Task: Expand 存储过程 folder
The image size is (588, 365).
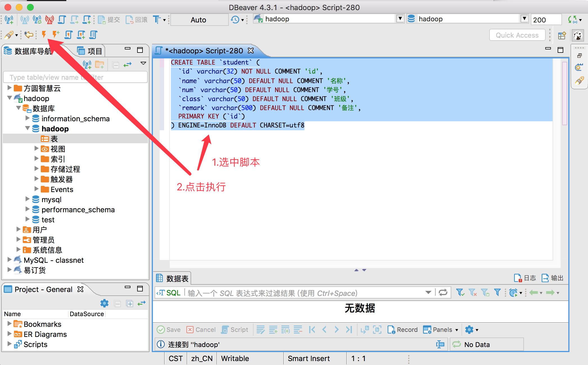Action: pyautogui.click(x=37, y=169)
